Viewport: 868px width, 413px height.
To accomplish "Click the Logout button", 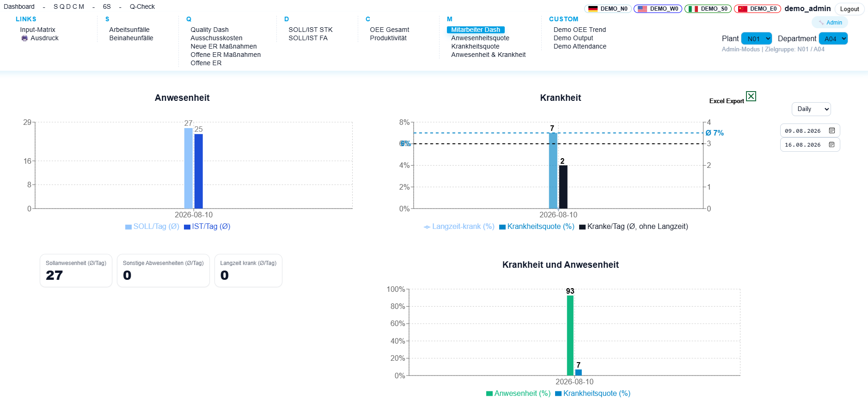I will (x=850, y=9).
